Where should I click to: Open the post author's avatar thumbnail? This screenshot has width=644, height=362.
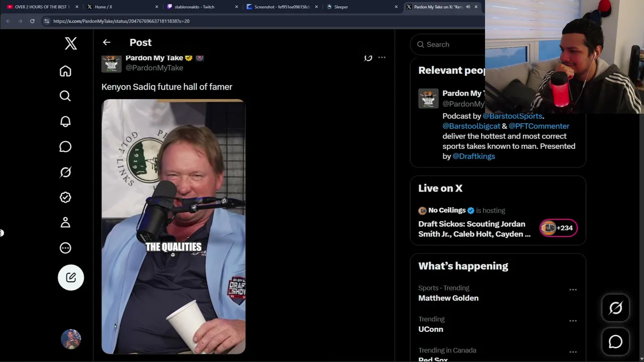[x=111, y=63]
